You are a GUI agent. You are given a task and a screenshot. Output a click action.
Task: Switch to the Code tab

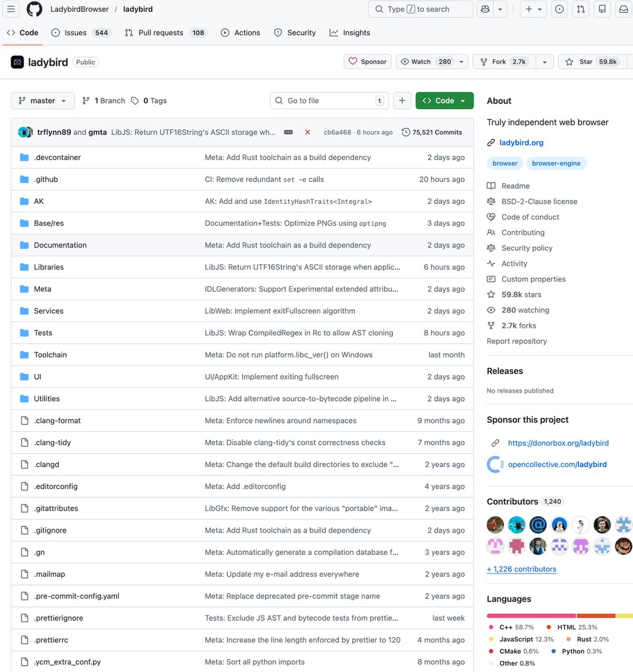pos(23,32)
